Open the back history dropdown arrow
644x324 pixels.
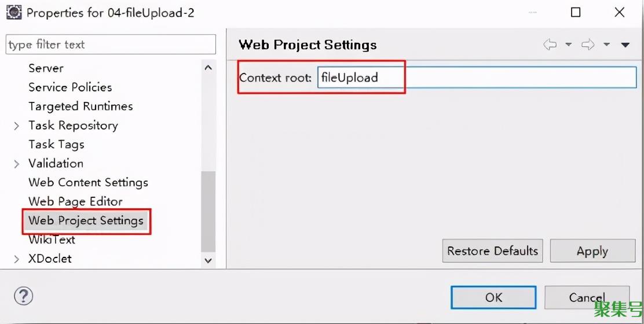569,45
